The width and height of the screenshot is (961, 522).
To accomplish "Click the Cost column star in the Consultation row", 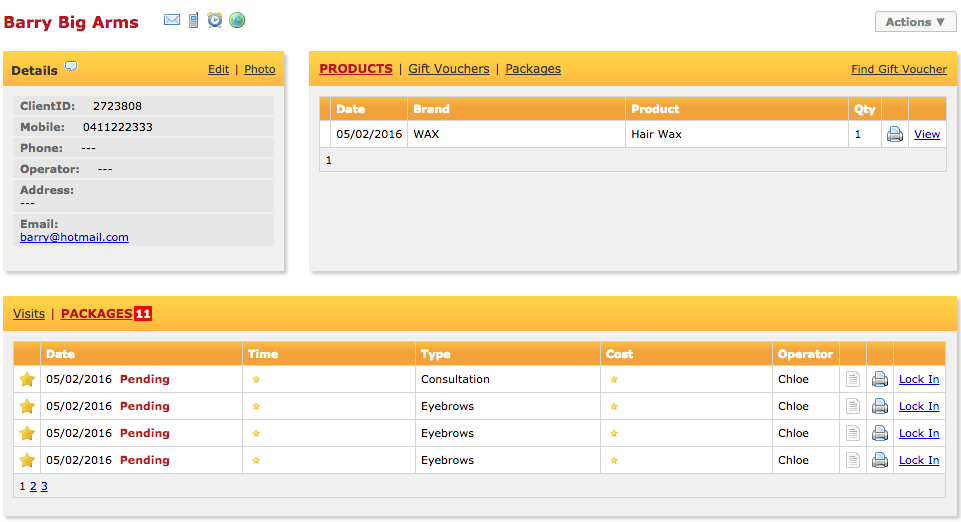I will point(614,379).
